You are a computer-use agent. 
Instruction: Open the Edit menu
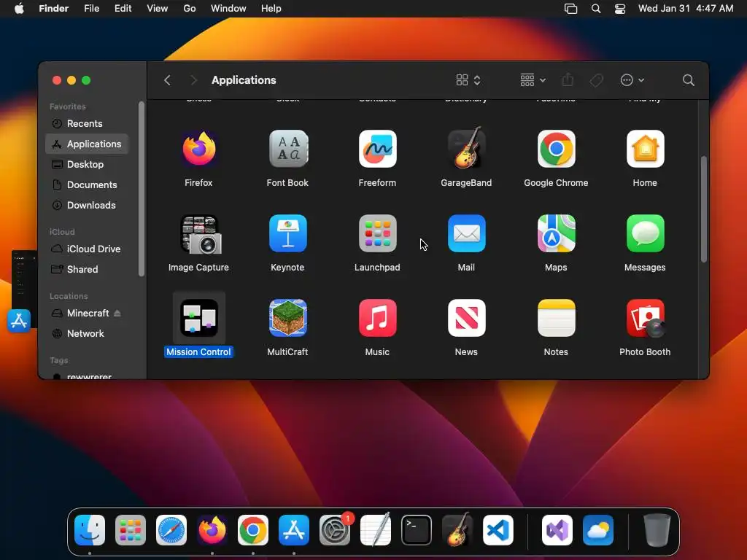point(123,8)
